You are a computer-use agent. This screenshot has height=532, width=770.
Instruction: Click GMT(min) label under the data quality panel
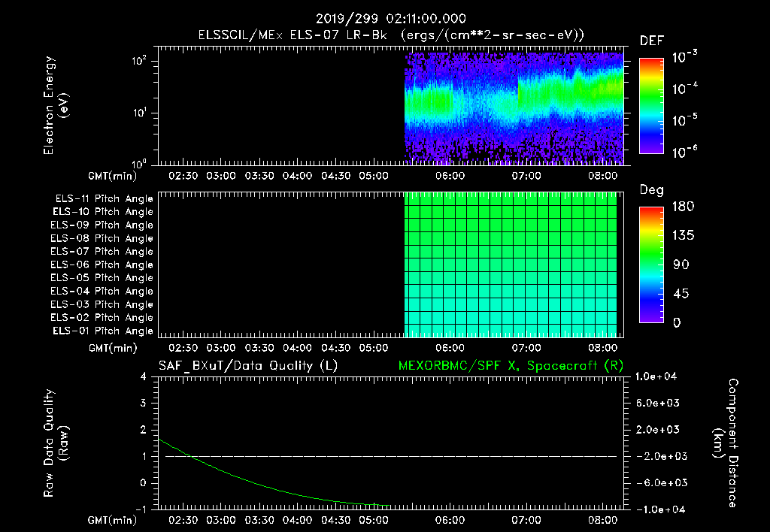[113, 520]
